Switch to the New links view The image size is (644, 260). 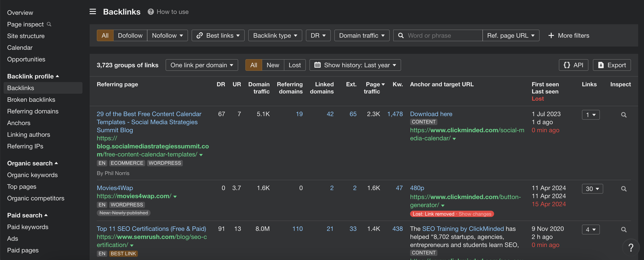[273, 65]
